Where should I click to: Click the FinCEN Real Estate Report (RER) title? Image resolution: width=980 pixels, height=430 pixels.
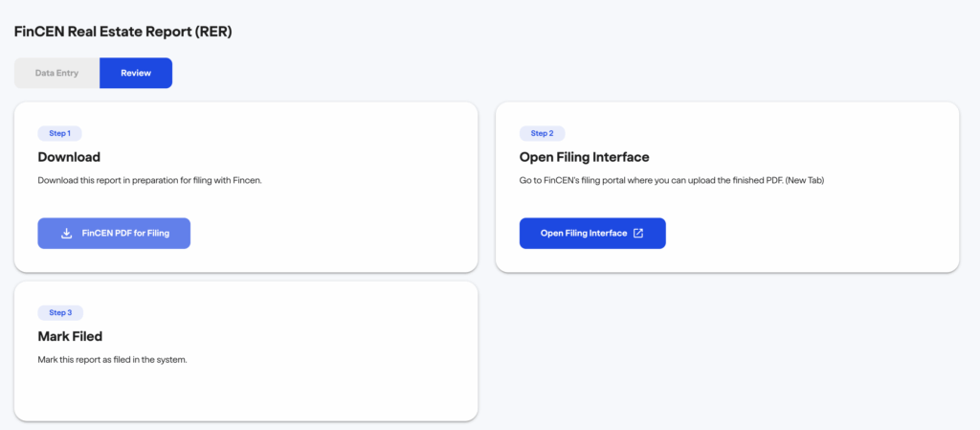click(x=122, y=32)
